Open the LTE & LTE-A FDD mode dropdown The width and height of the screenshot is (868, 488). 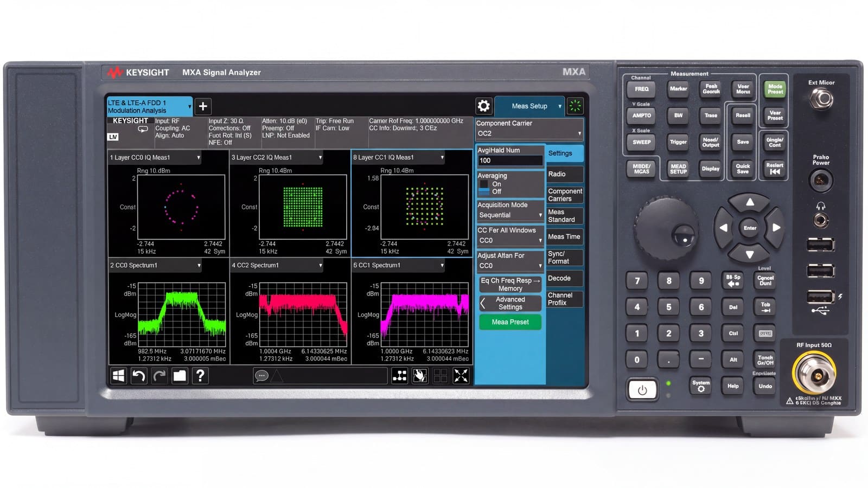pos(149,106)
